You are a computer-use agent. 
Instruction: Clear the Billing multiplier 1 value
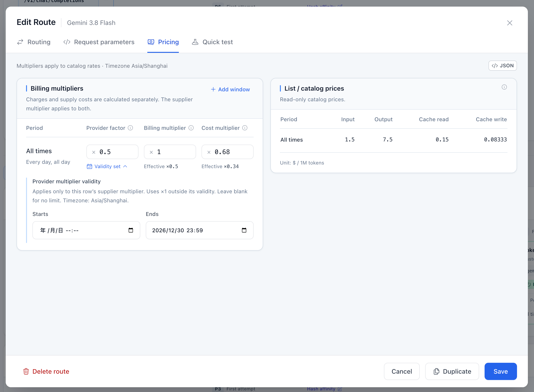[x=151, y=152]
